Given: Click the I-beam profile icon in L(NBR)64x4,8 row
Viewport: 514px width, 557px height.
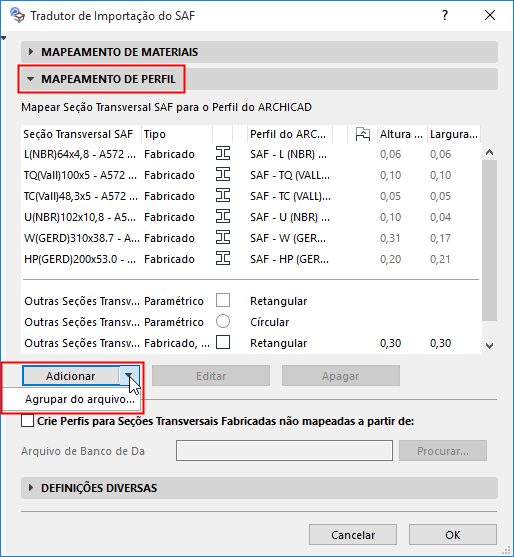Looking at the screenshot, I should pyautogui.click(x=223, y=154).
